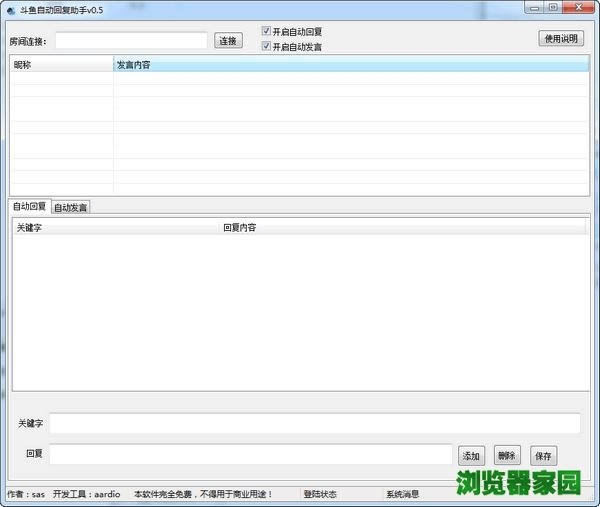The height and width of the screenshot is (507, 600).
Task: Click the 作者：sas status bar text
Action: coord(26,494)
